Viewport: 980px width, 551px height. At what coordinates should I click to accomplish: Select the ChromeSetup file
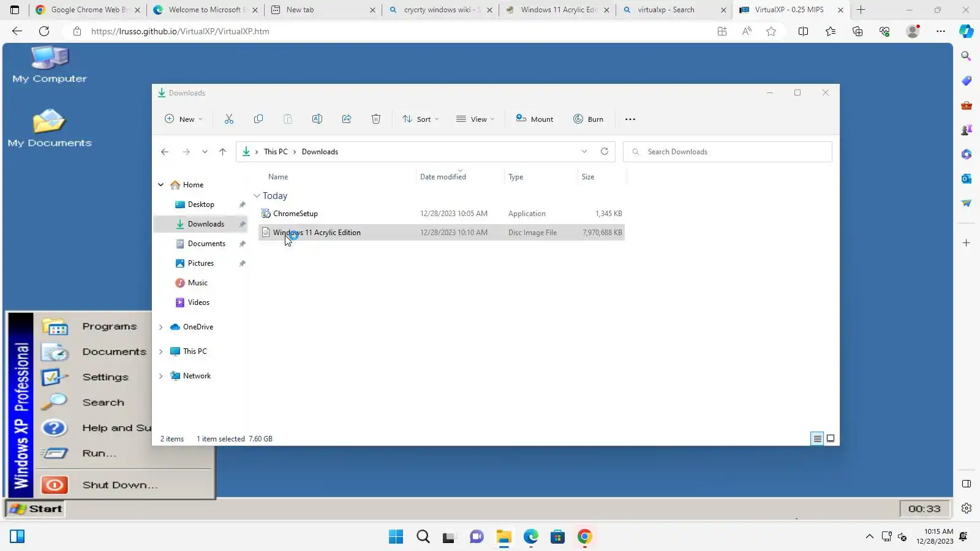442,214
